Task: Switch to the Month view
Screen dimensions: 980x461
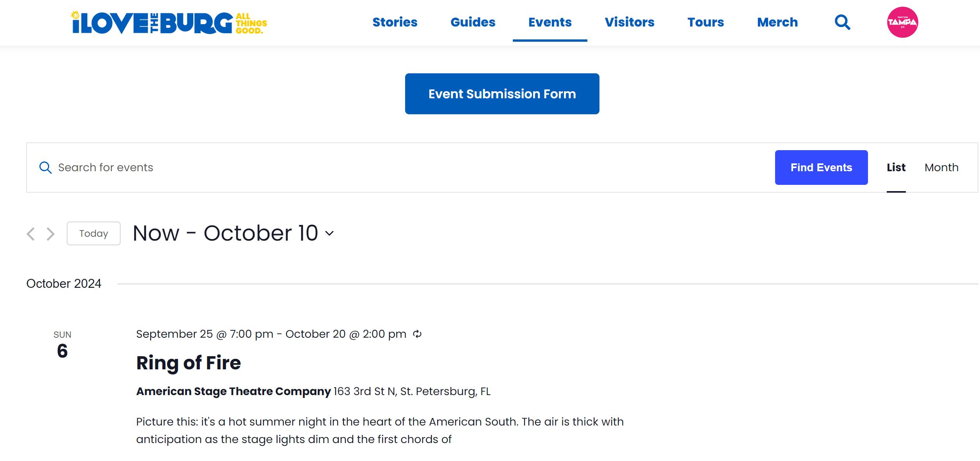Action: [941, 167]
